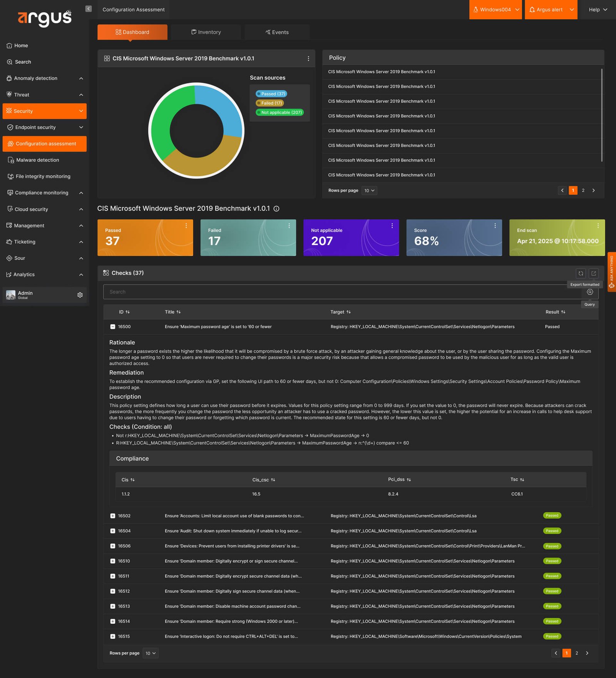Expand check row 16510
Viewport: 616px width, 678px height.
click(x=113, y=561)
